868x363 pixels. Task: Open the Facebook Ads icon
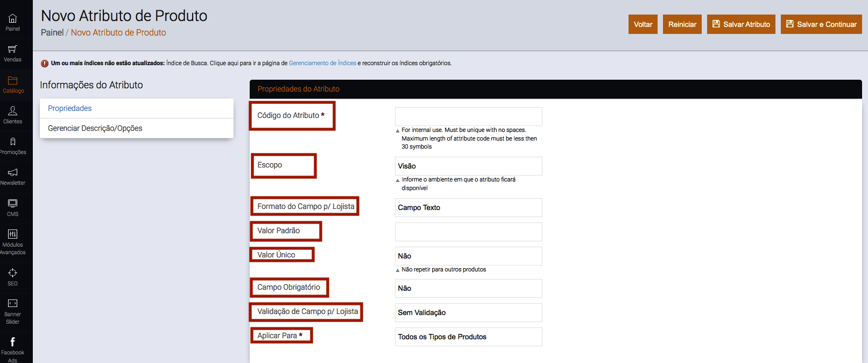(12, 341)
